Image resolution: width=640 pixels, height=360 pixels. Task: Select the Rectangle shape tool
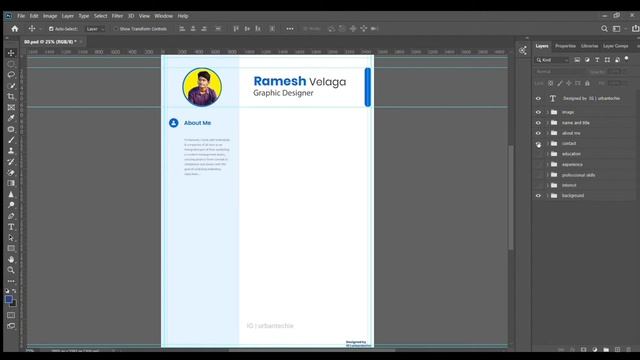11,248
